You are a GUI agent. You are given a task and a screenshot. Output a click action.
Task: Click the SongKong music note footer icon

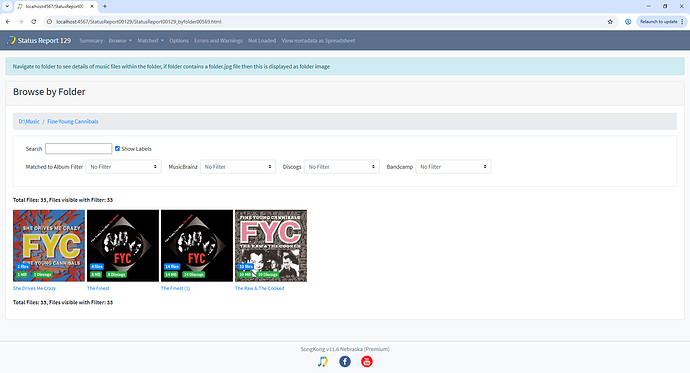(x=323, y=362)
